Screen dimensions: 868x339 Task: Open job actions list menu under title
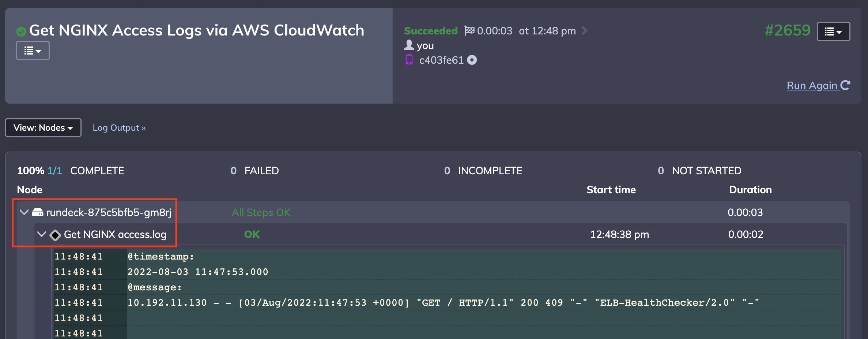[33, 51]
